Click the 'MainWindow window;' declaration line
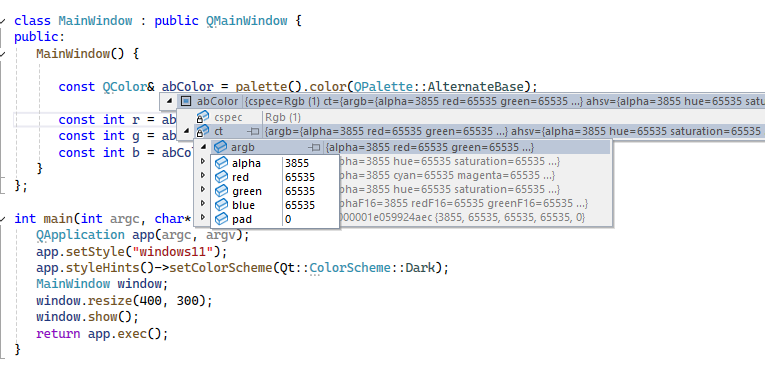The width and height of the screenshot is (765, 382). click(102, 284)
